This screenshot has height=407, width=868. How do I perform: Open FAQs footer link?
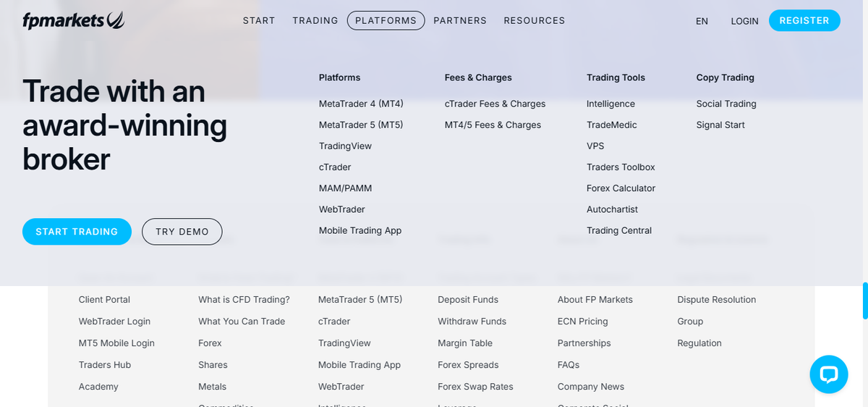click(569, 364)
